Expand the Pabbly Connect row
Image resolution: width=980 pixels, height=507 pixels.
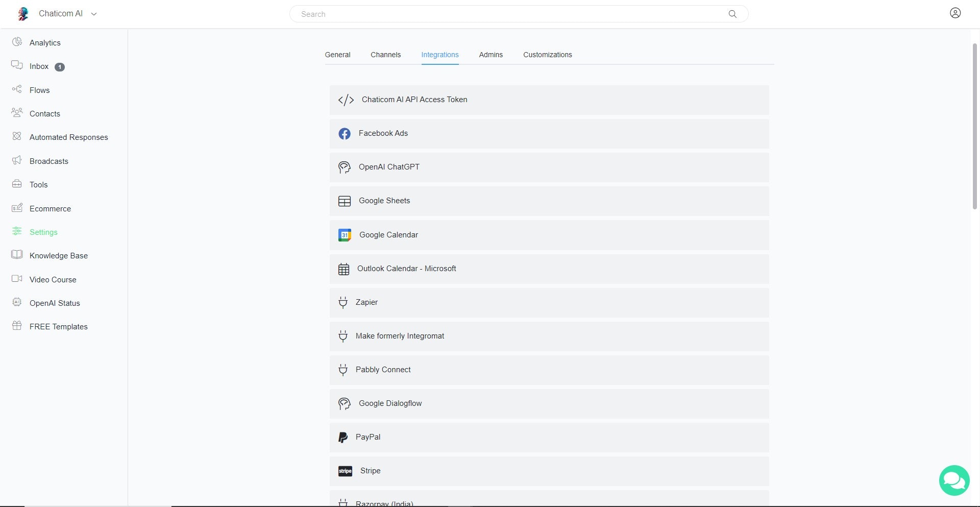(x=549, y=370)
